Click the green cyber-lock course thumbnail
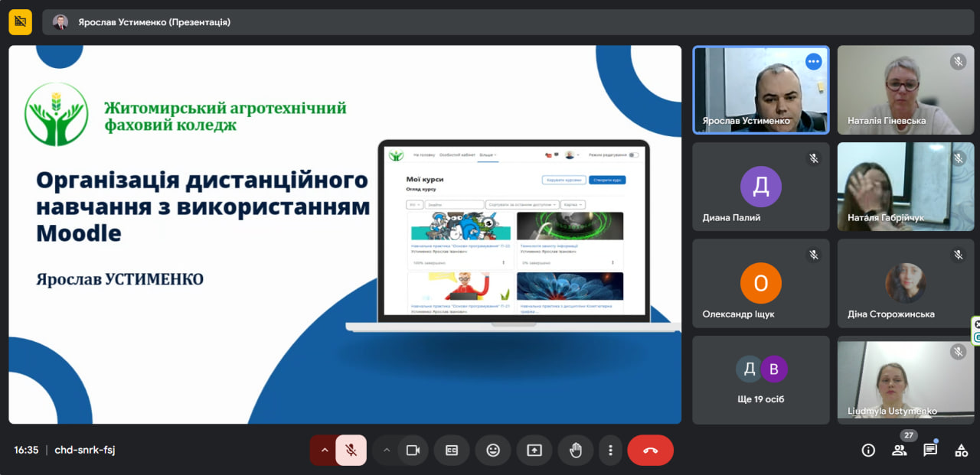The height and width of the screenshot is (475, 980). [x=570, y=226]
